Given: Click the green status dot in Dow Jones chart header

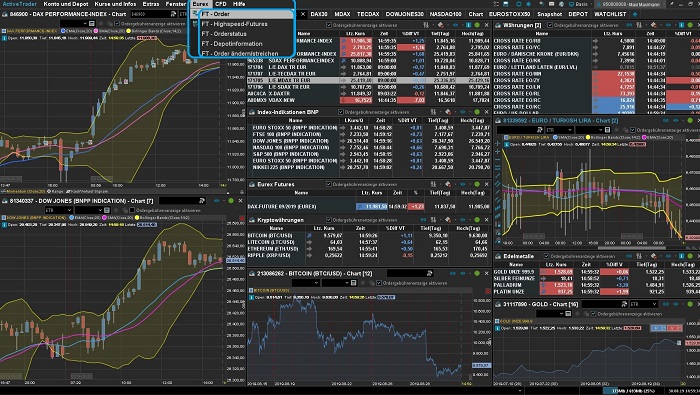Looking at the screenshot, I should click(231, 201).
